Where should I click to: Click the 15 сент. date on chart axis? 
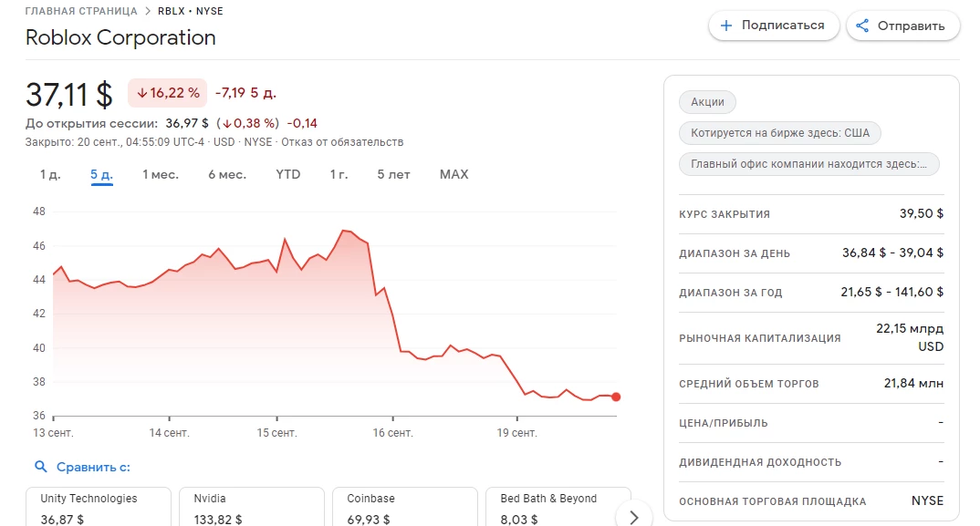[276, 433]
